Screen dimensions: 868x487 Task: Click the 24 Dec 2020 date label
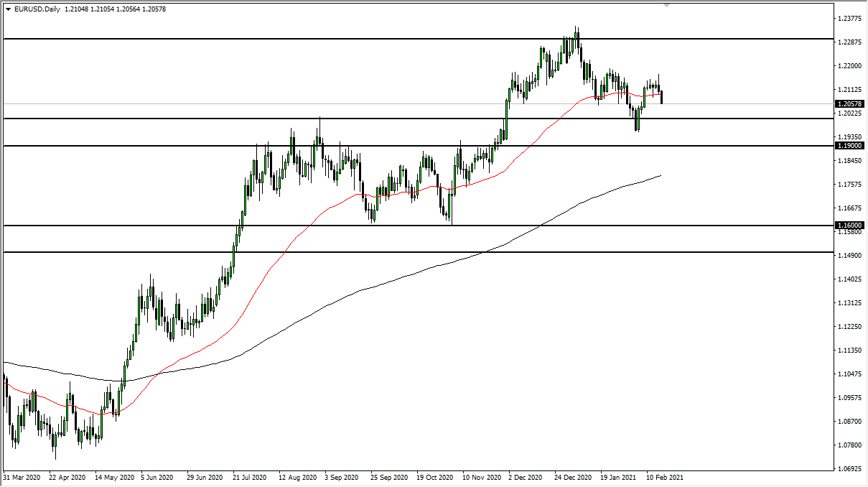(x=573, y=477)
